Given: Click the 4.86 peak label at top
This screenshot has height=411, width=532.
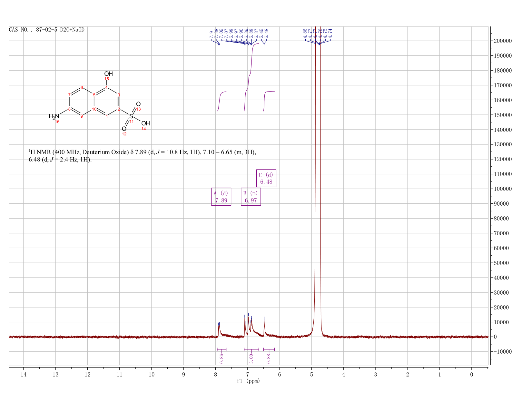Looking at the screenshot, I should tap(305, 34).
